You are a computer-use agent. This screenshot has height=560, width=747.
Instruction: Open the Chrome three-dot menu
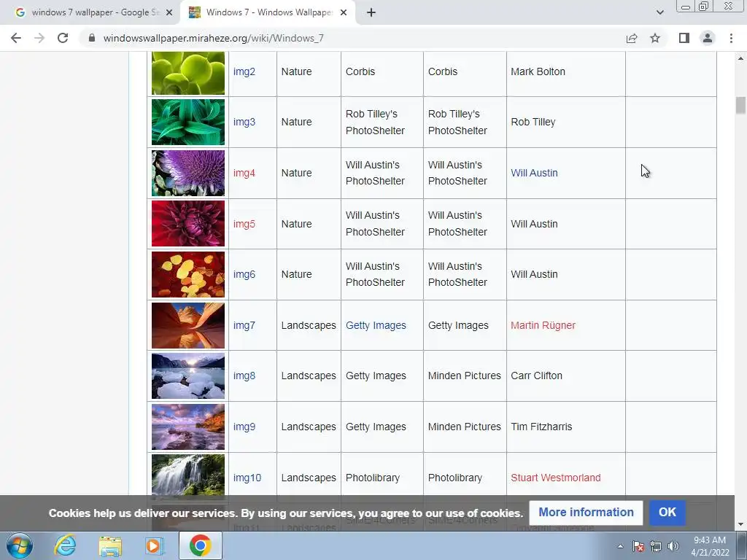tap(731, 38)
